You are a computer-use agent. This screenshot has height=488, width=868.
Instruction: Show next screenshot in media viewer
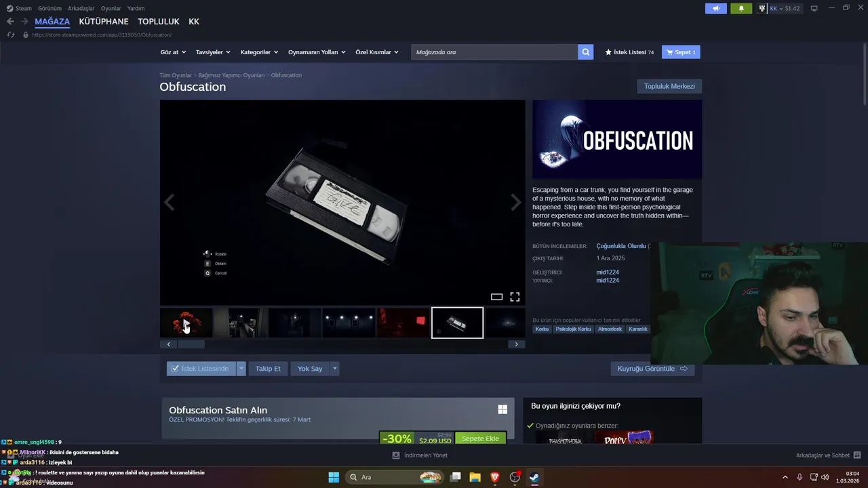pyautogui.click(x=516, y=202)
